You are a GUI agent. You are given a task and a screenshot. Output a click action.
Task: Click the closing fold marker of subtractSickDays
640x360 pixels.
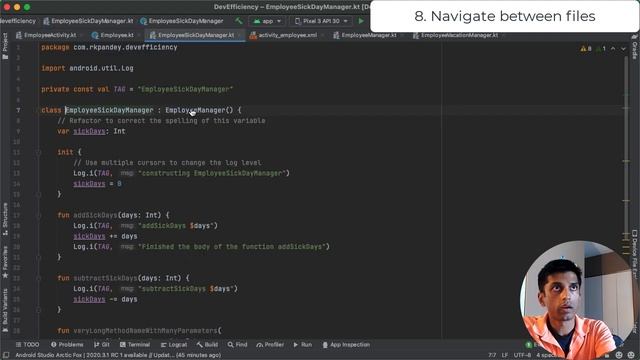pyautogui.click(x=38, y=310)
